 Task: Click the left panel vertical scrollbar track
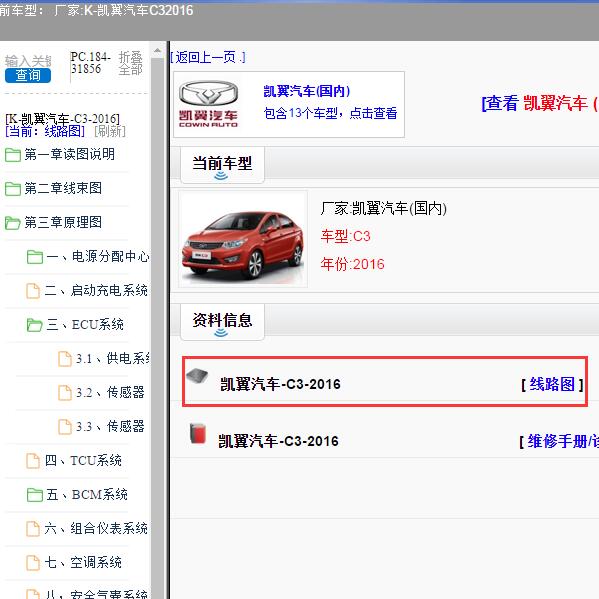pyautogui.click(x=157, y=329)
